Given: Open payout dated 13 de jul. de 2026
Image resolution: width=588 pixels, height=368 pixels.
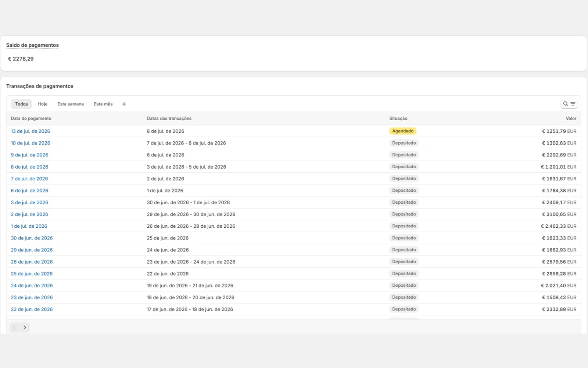Looking at the screenshot, I should [x=31, y=131].
